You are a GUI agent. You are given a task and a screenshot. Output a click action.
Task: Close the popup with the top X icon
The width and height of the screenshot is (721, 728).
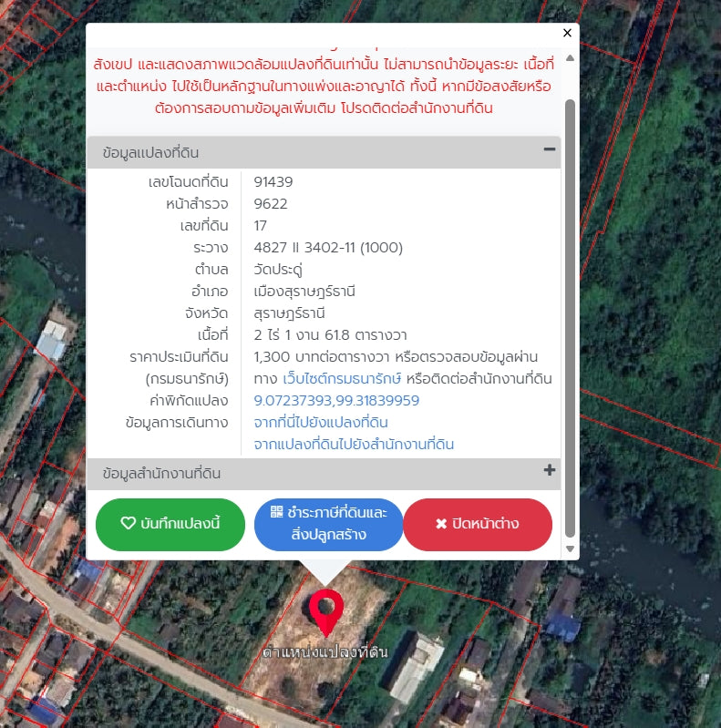click(x=567, y=33)
